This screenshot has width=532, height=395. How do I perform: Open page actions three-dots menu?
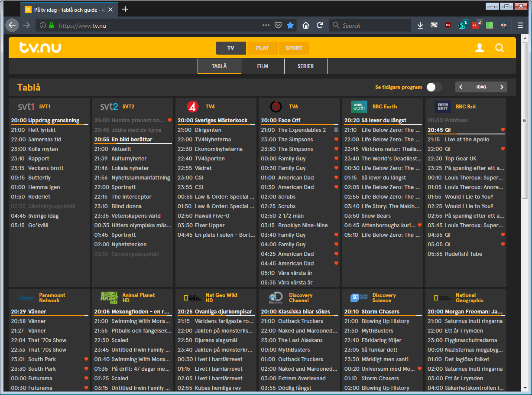coord(266,26)
